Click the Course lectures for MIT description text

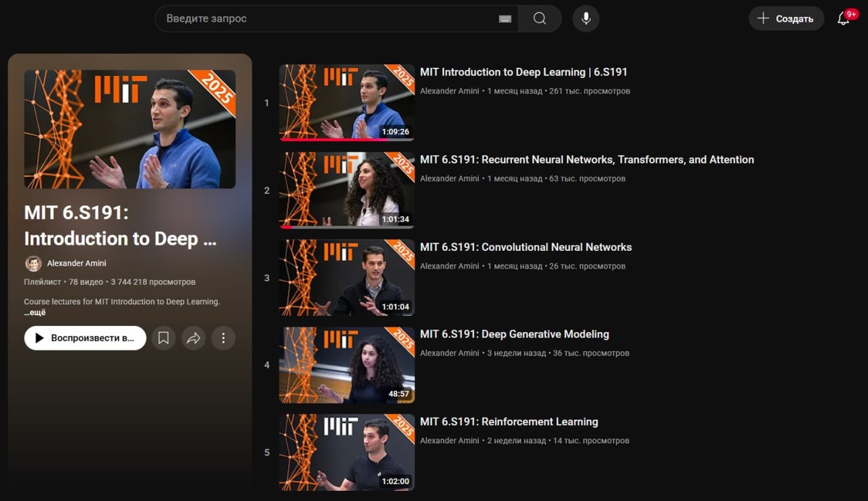[x=122, y=301]
